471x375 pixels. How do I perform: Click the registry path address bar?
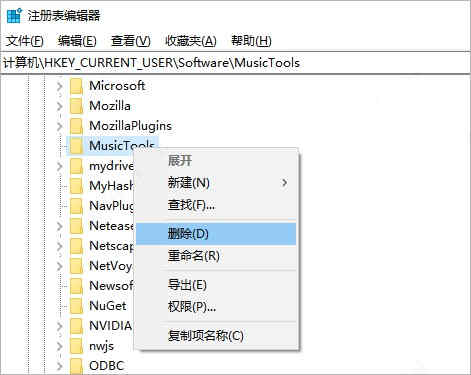point(235,63)
